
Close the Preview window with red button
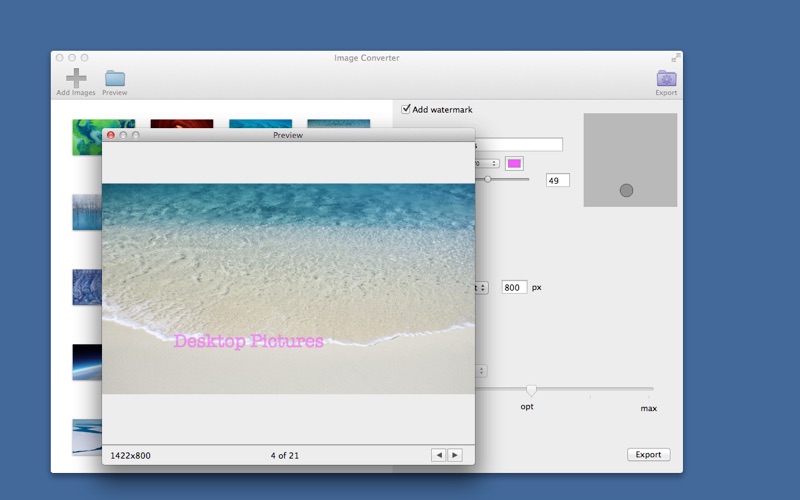111,135
